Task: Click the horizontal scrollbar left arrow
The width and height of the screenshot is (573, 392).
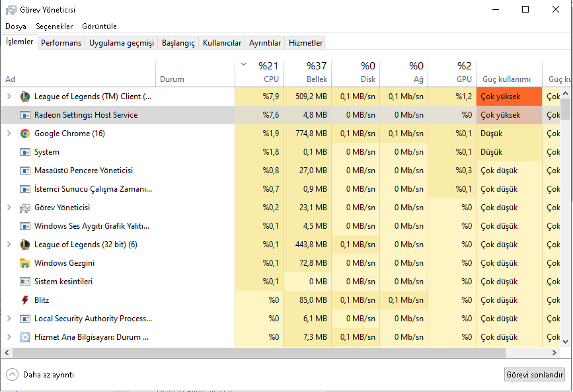Action: point(7,352)
